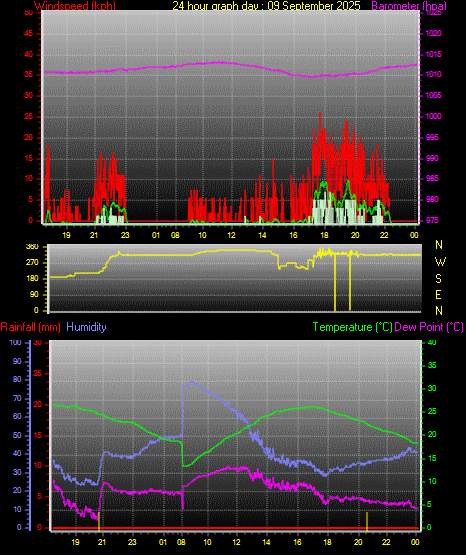The width and height of the screenshot is (466, 555).
Task: Click the 1005 barometer axis value
Action: [x=433, y=95]
